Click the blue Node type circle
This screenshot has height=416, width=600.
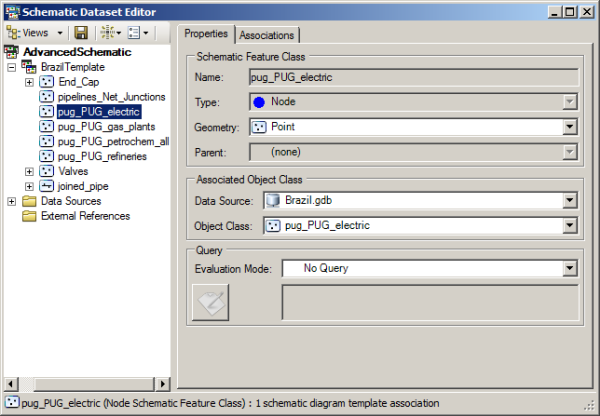click(x=259, y=102)
